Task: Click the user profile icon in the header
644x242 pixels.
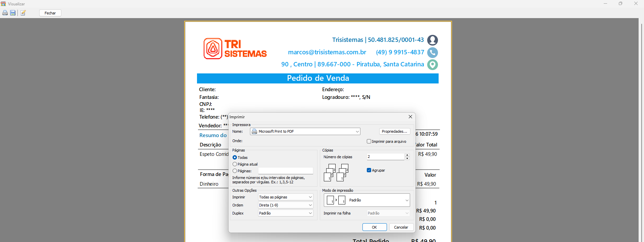Action: 432,40
